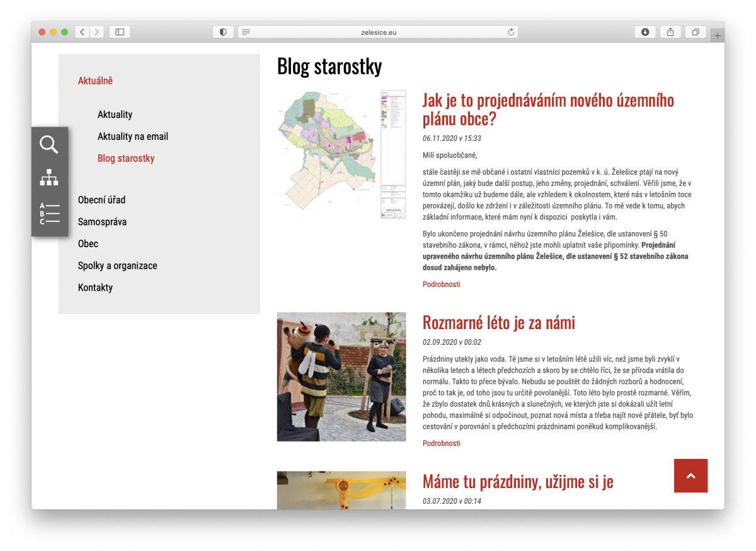Open the article Rozmarné léto je za námi
Image resolution: width=756 pixels, height=551 pixels.
coord(498,322)
